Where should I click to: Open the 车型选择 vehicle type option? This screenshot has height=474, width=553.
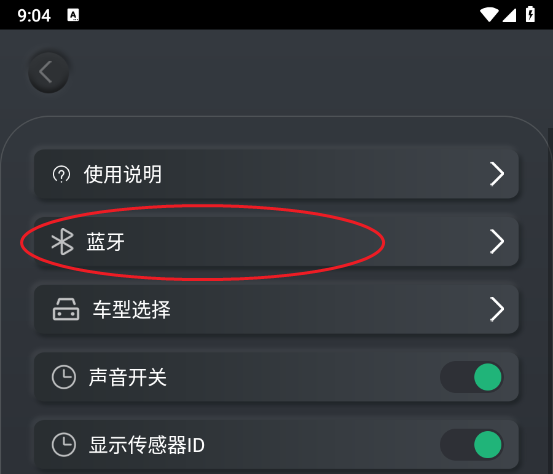(x=276, y=309)
